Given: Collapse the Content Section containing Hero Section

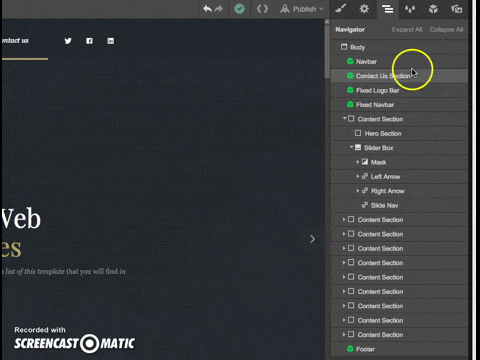Looking at the screenshot, I should (344, 118).
